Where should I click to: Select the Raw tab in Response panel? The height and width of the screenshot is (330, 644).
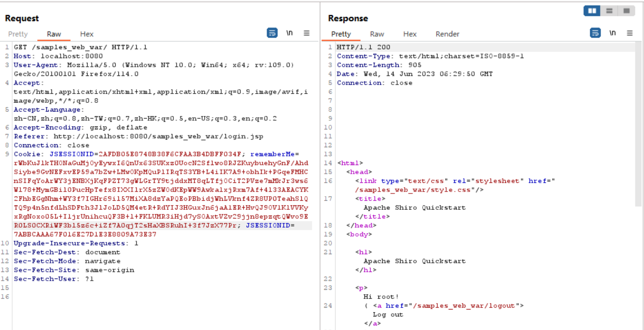377,34
